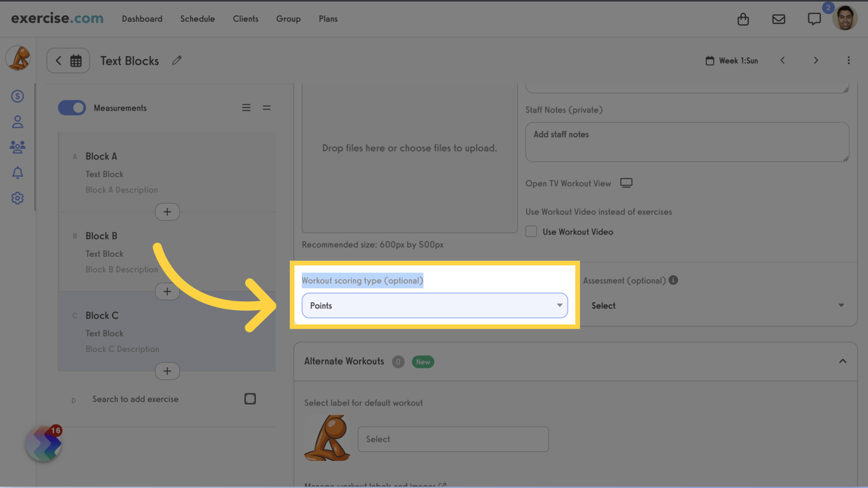Check the box beside Search to add exercise
The height and width of the screenshot is (488, 868).
[250, 399]
